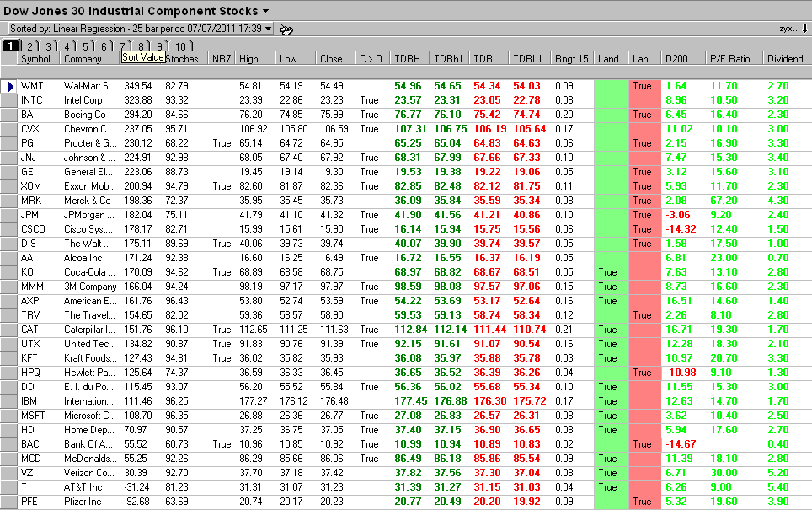812x510 pixels.
Task: Click the row selector box beside IBM
Action: tap(8, 401)
